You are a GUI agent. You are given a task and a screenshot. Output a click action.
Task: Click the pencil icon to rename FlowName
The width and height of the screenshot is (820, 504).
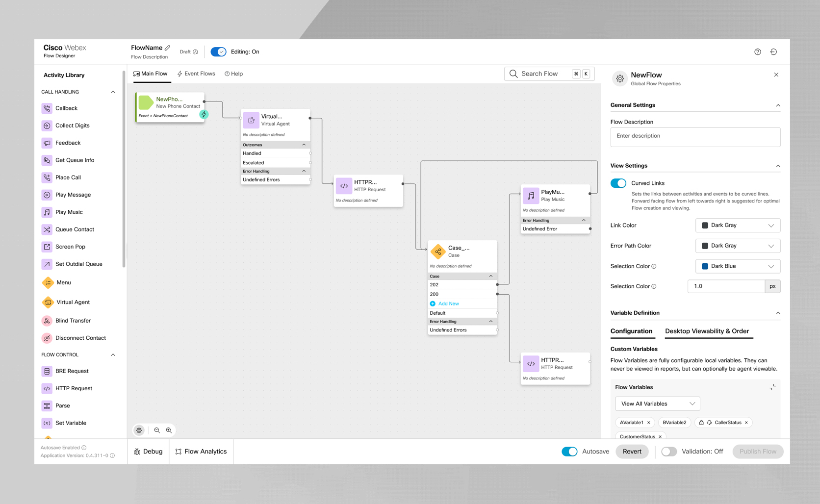click(168, 48)
